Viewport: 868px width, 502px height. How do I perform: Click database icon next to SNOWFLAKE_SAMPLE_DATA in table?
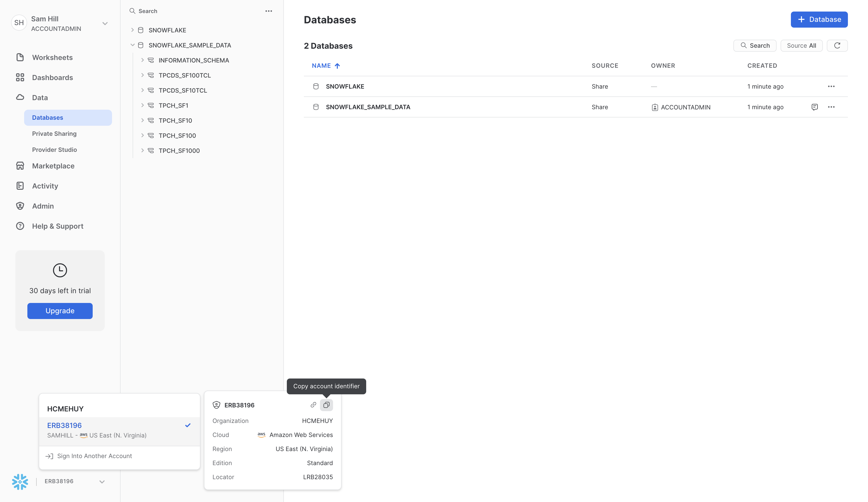[316, 107]
